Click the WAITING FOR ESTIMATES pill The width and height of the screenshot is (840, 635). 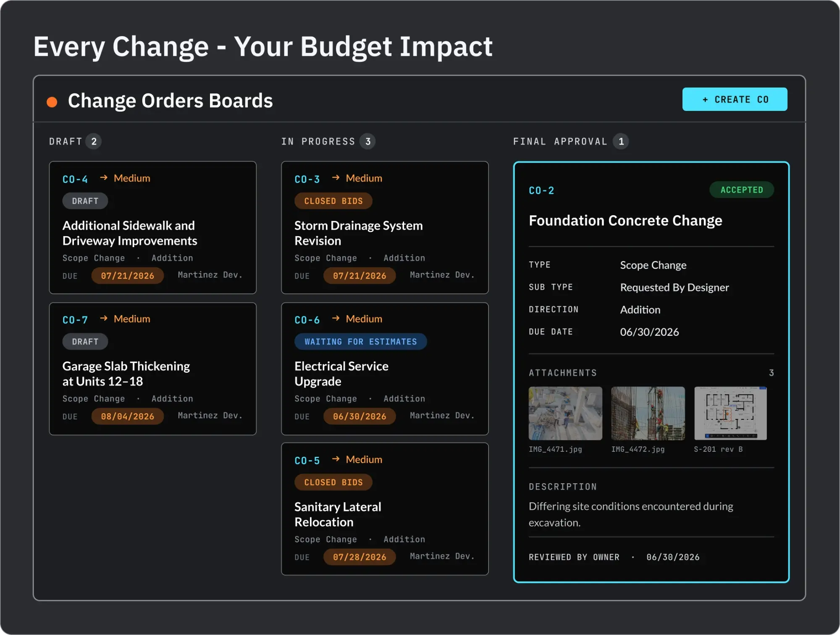(361, 342)
